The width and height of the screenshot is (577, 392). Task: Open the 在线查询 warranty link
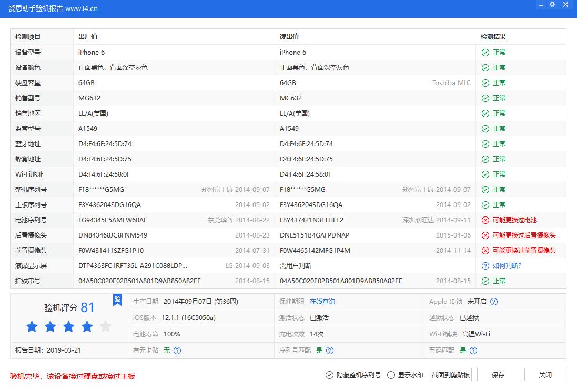321,301
